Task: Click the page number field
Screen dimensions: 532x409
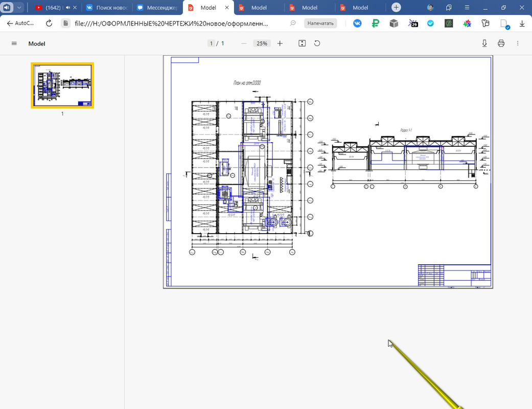Action: (211, 43)
